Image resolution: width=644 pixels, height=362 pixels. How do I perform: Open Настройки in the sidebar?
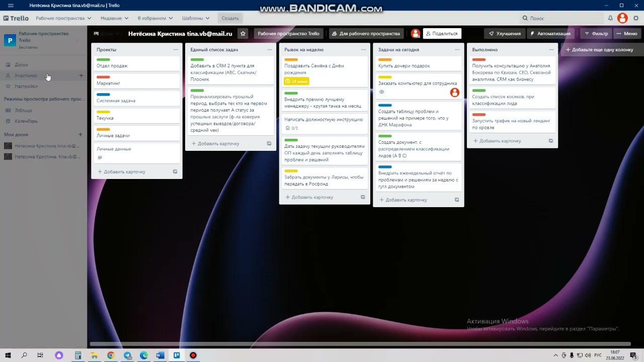click(x=43, y=86)
